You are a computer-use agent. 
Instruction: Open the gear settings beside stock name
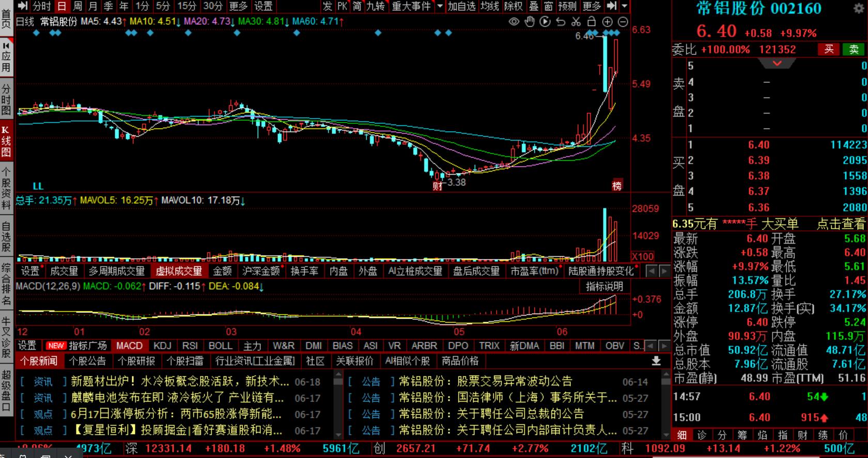[x=858, y=9]
